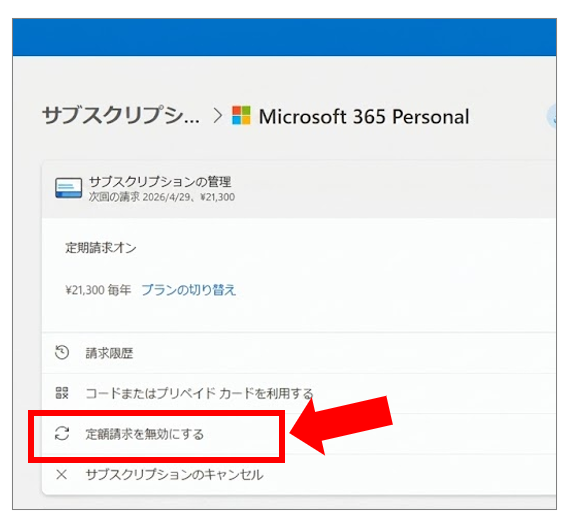This screenshot has width=571, height=522.
Task: Click the billing history clock icon
Action: click(x=62, y=353)
